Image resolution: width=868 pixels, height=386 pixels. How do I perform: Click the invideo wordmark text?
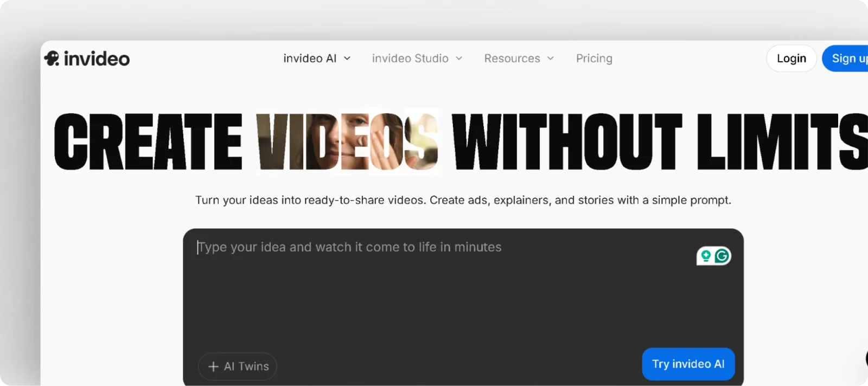[97, 59]
